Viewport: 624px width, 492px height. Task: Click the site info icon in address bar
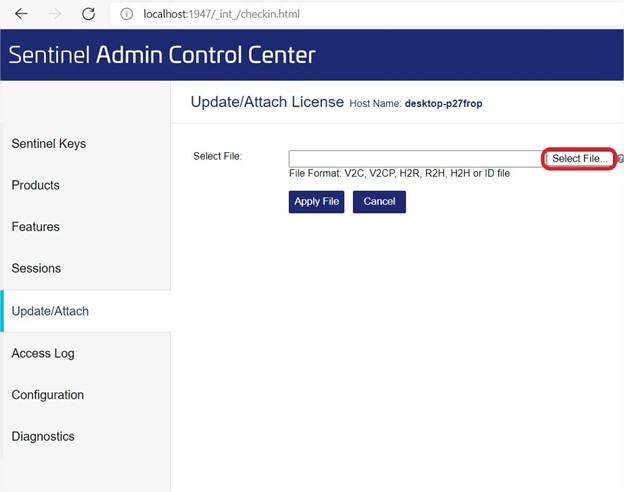click(127, 14)
